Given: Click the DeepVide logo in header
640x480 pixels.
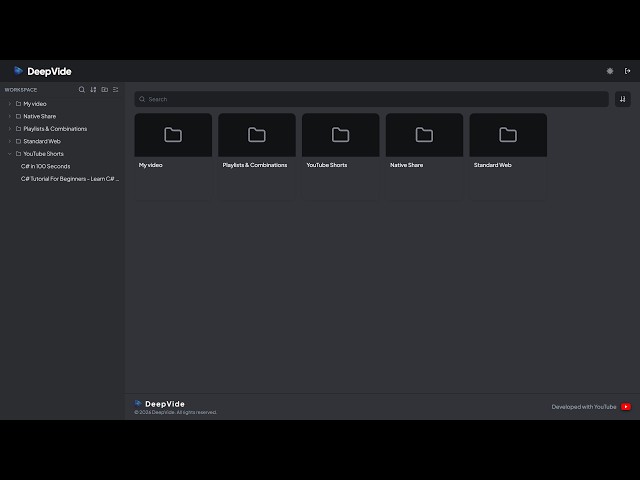Looking at the screenshot, I should coord(42,71).
